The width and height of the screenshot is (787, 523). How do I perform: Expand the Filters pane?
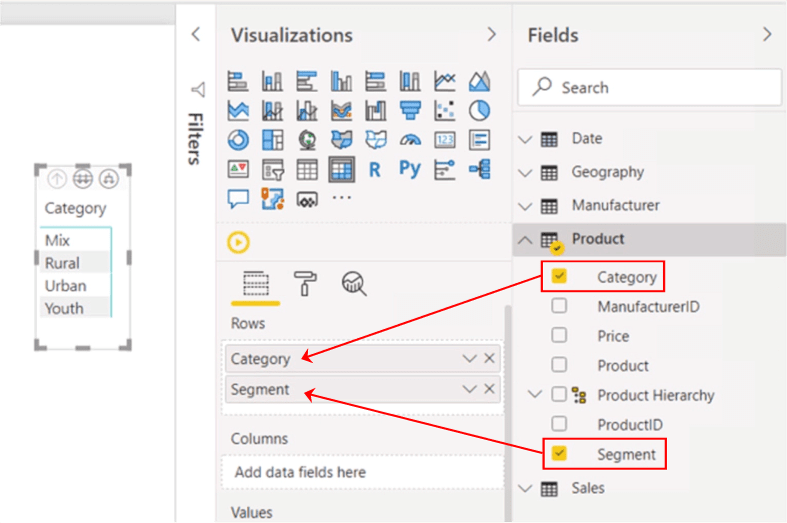tap(195, 35)
